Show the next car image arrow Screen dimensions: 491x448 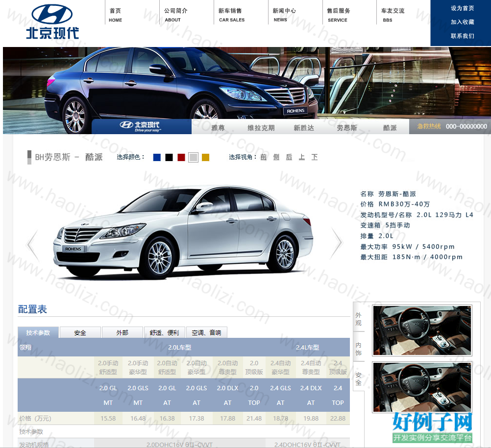[337, 243]
